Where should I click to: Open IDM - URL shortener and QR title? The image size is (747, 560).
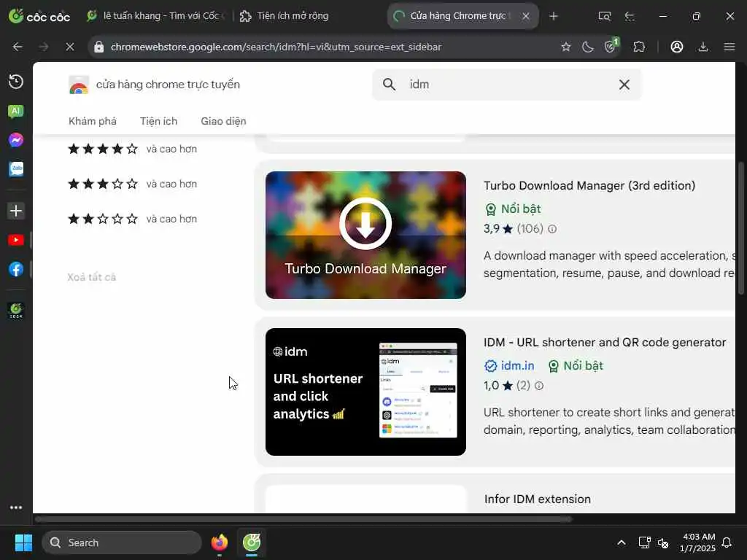(x=605, y=343)
